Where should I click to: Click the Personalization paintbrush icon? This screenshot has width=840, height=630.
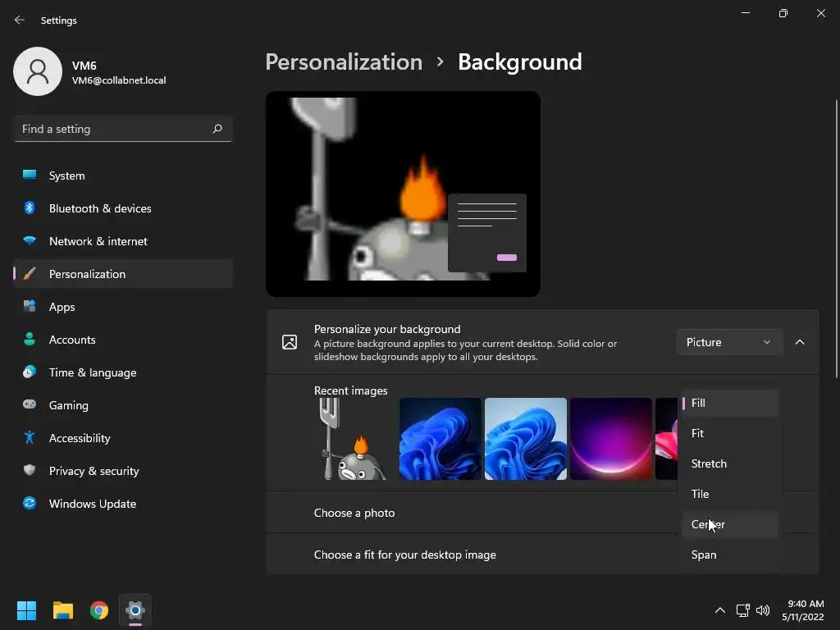coord(30,274)
